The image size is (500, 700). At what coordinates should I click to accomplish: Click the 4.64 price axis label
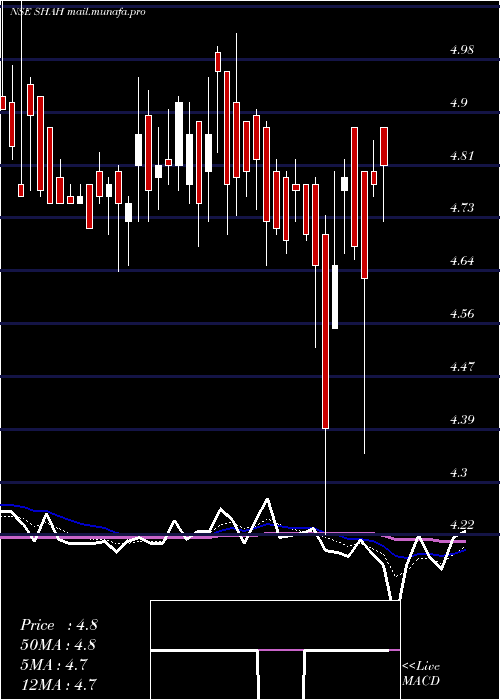pyautogui.click(x=462, y=261)
